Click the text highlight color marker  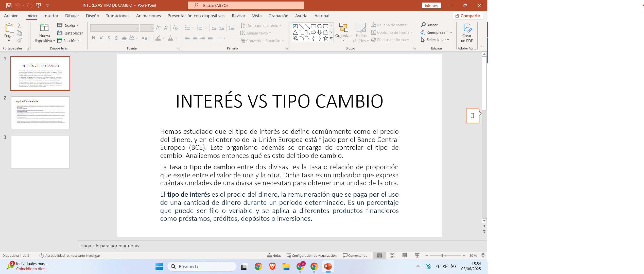click(158, 38)
